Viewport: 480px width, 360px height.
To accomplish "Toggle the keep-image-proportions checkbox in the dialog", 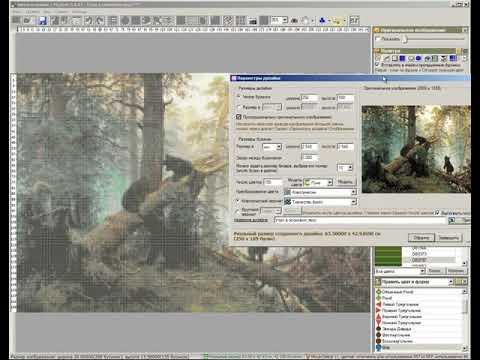I will (239, 117).
